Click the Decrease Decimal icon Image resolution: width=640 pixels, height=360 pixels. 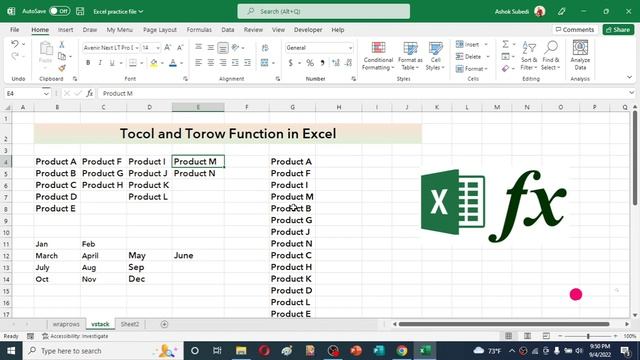pyautogui.click(x=348, y=63)
